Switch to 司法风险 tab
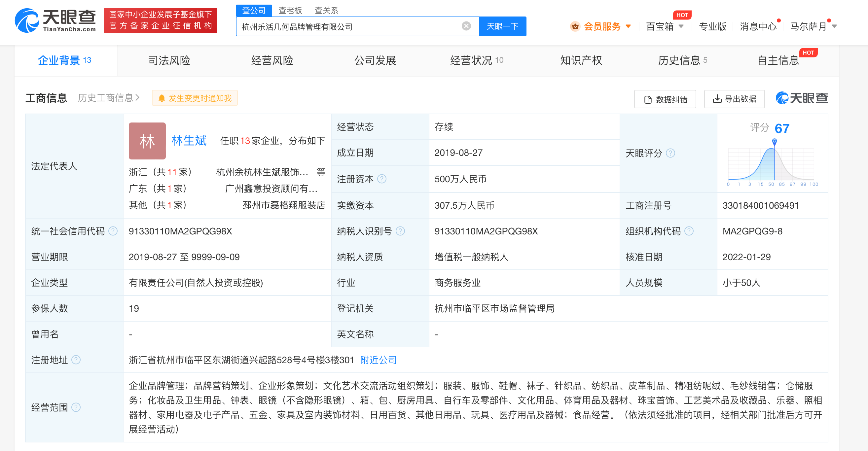This screenshot has height=451, width=868. [169, 61]
